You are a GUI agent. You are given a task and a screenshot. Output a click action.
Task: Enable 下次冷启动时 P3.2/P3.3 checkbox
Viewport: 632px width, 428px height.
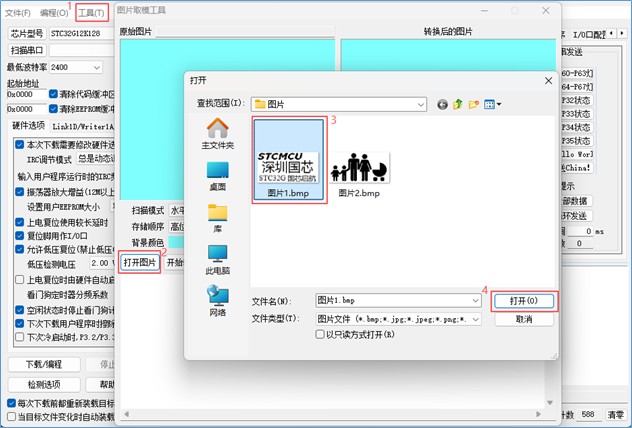point(19,337)
